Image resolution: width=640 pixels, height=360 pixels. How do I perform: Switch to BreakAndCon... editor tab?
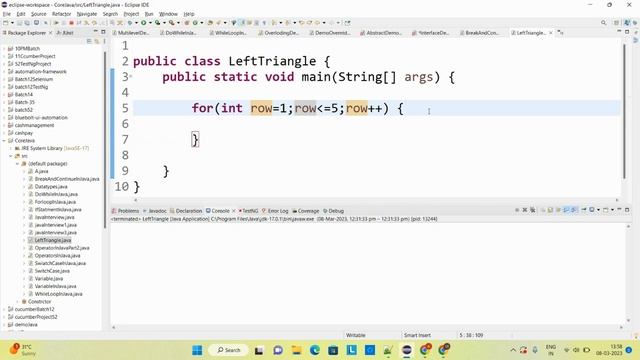click(480, 33)
